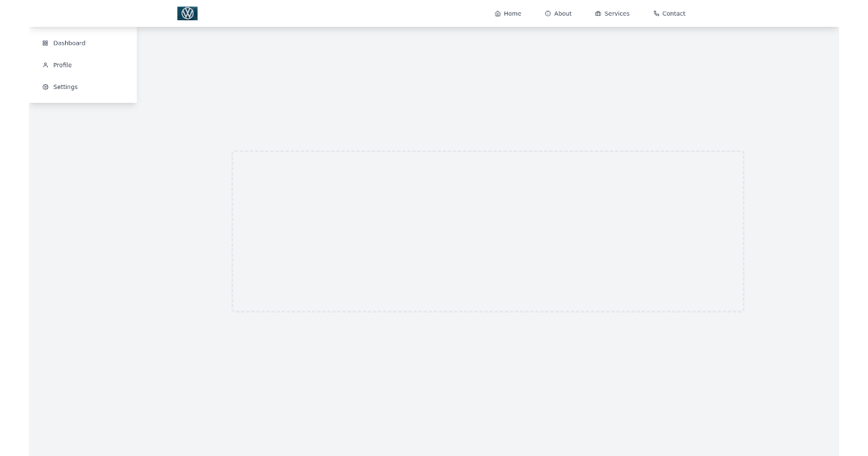Visit the Services link
Image resolution: width=868 pixels, height=456 pixels.
616,13
